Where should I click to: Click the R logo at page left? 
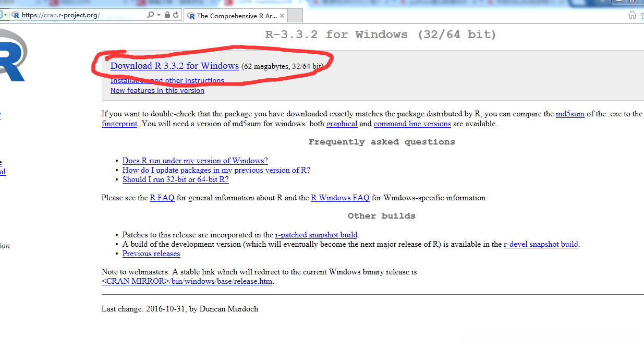11,55
